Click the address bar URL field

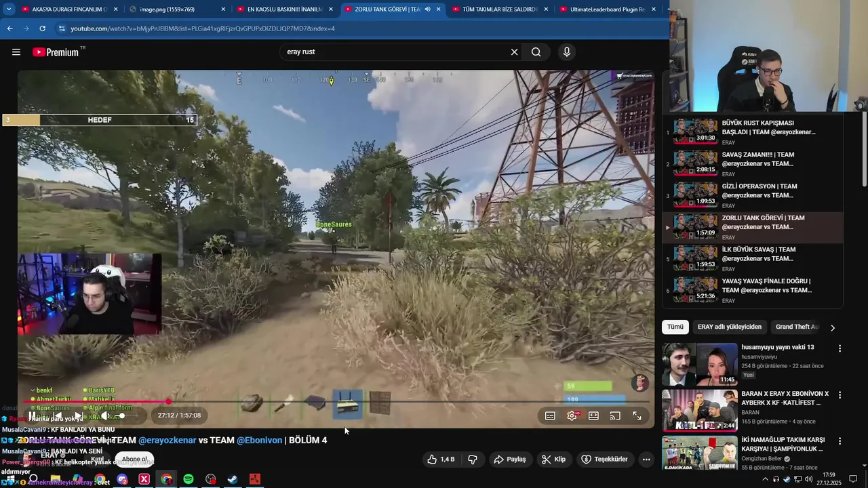[x=359, y=28]
